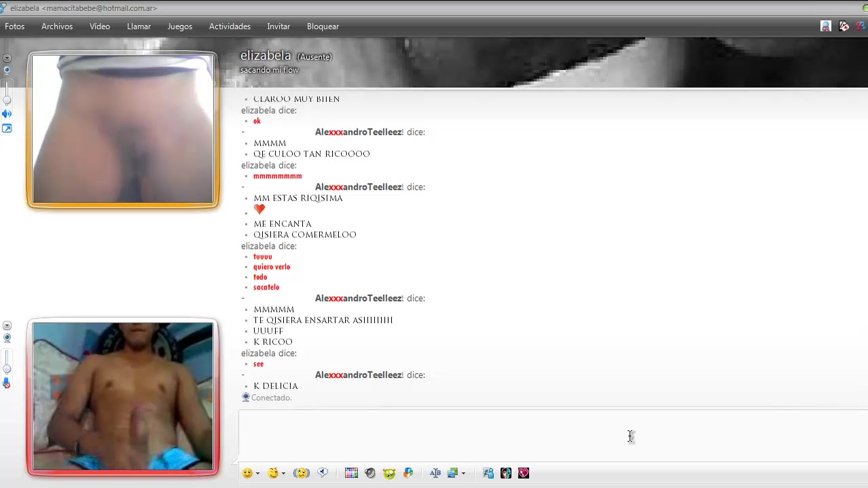The width and height of the screenshot is (868, 488).
Task: Mute the contact's speaker volume
Action: coord(7,114)
